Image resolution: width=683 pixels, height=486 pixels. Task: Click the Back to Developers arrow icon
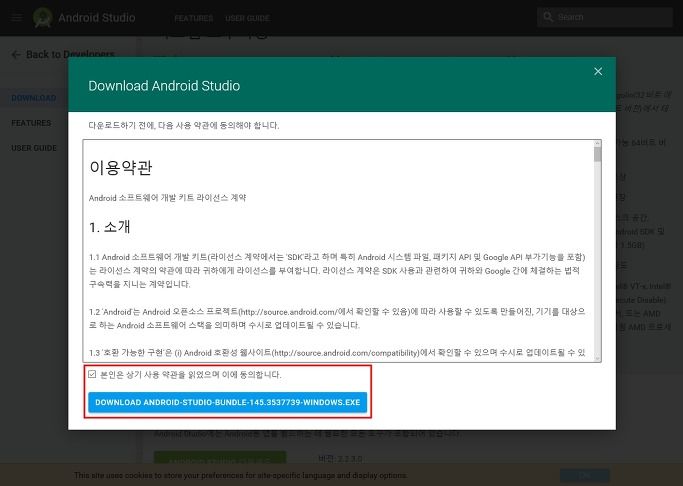[x=16, y=54]
